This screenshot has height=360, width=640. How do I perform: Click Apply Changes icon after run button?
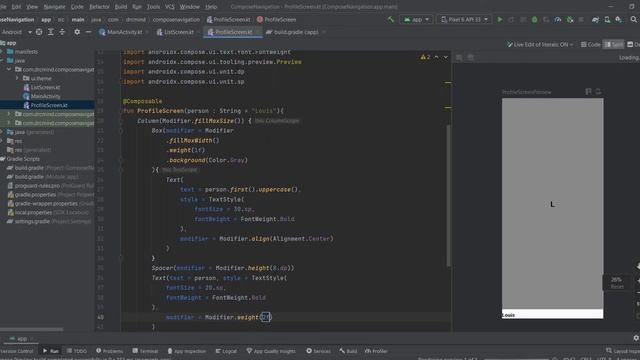point(511,19)
